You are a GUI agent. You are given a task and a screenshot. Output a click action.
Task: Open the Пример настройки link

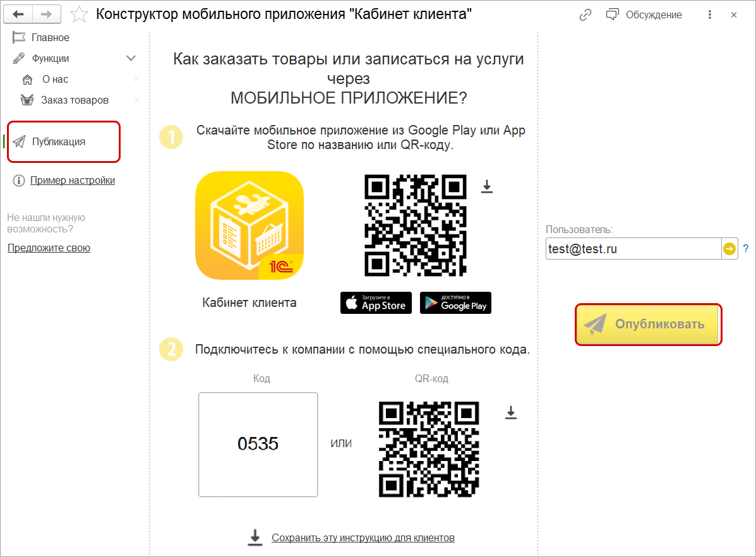pos(73,181)
